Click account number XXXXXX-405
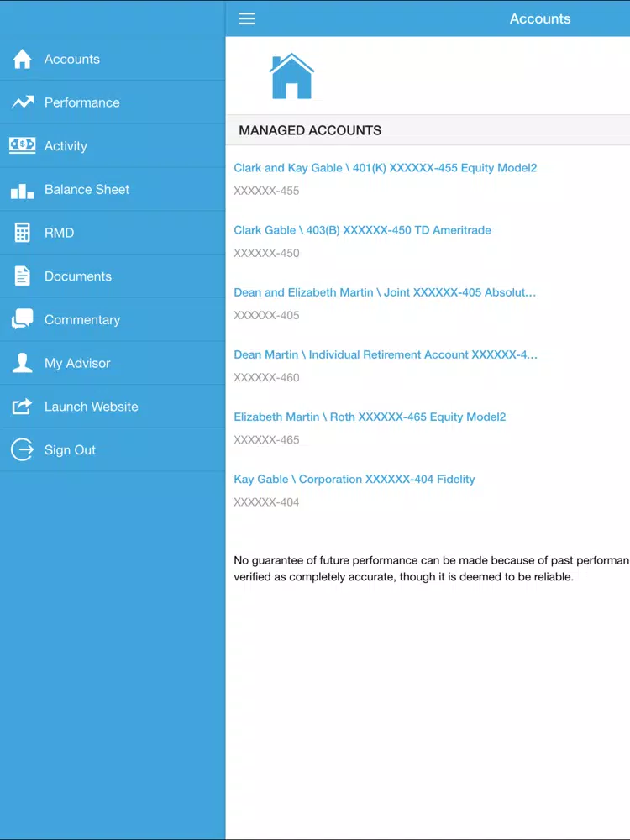Image resolution: width=630 pixels, height=840 pixels. click(266, 315)
